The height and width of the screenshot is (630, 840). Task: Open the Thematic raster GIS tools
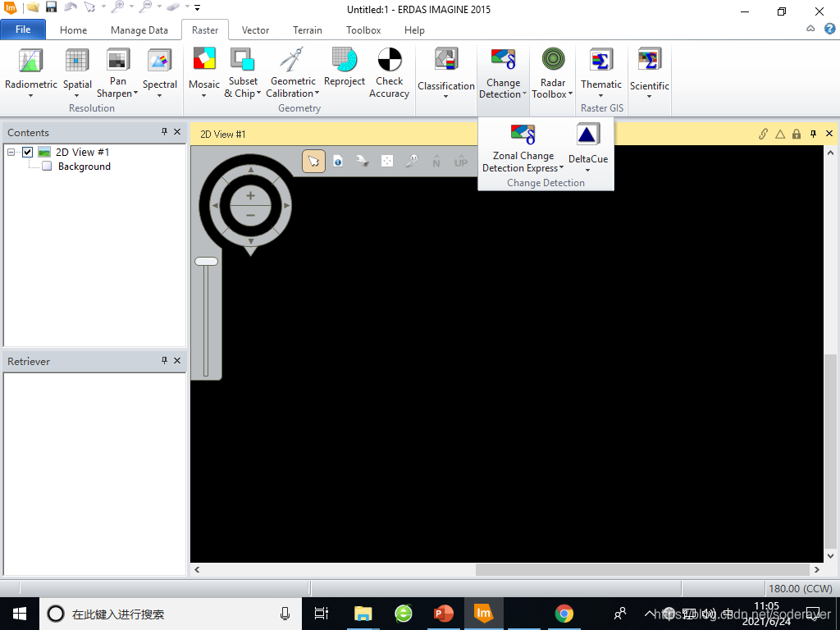pyautogui.click(x=601, y=72)
